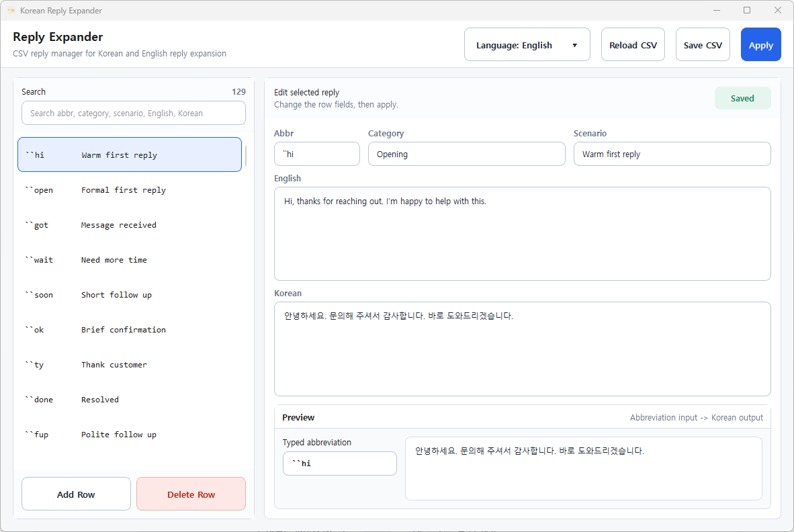794x532 pixels.
Task: Click the Scenario field with Warm first reply
Action: [672, 154]
